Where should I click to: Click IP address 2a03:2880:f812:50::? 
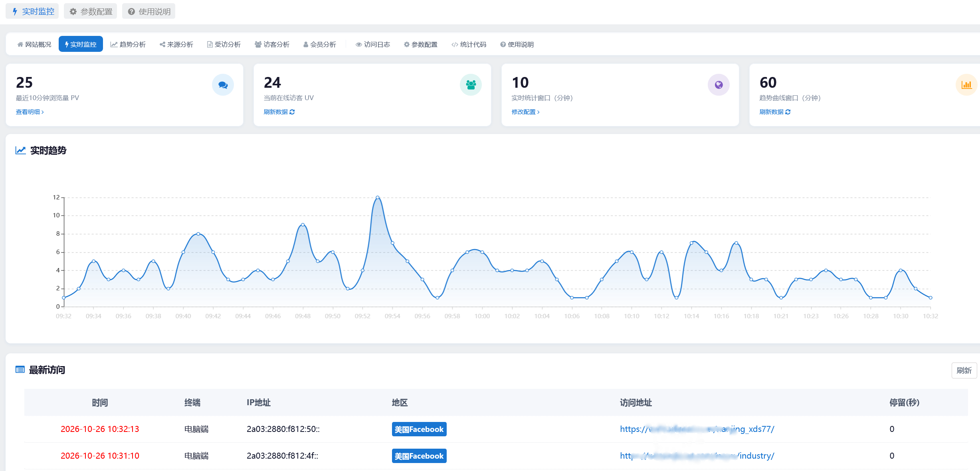click(x=283, y=429)
